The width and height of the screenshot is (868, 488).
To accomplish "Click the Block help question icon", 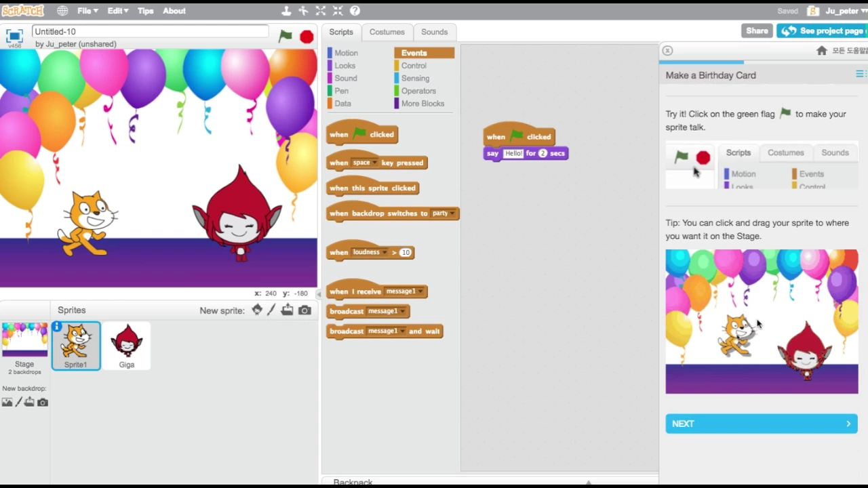I will pos(355,11).
